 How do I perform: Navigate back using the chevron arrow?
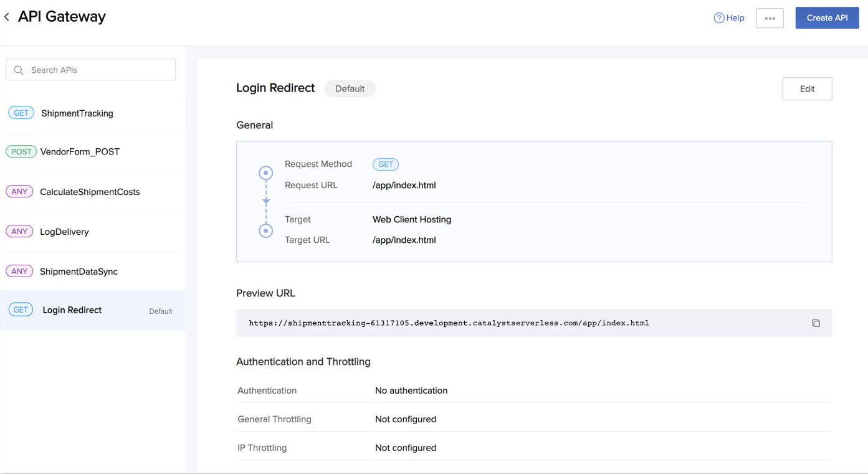point(6,16)
